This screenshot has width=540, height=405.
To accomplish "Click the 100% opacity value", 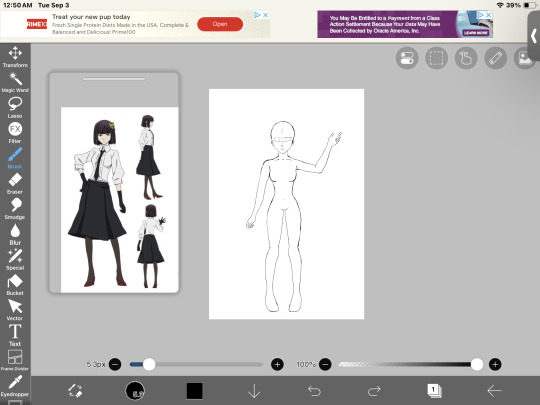I will tap(306, 364).
